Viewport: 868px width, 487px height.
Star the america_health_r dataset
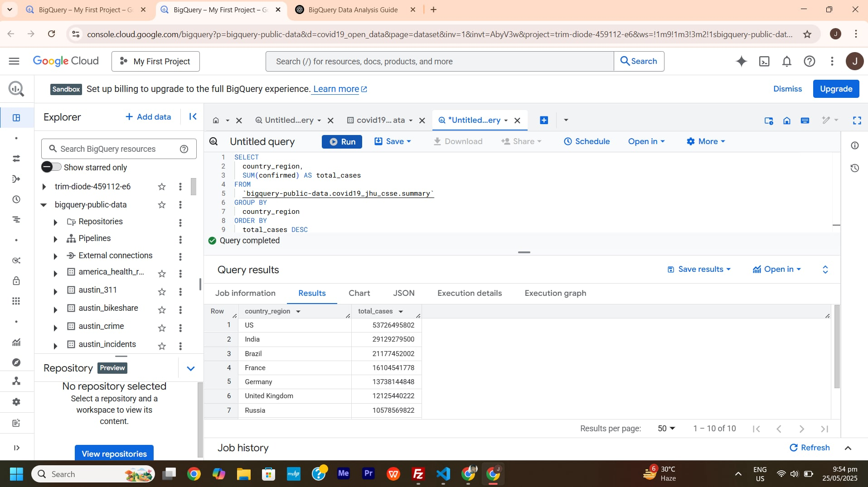pos(162,274)
